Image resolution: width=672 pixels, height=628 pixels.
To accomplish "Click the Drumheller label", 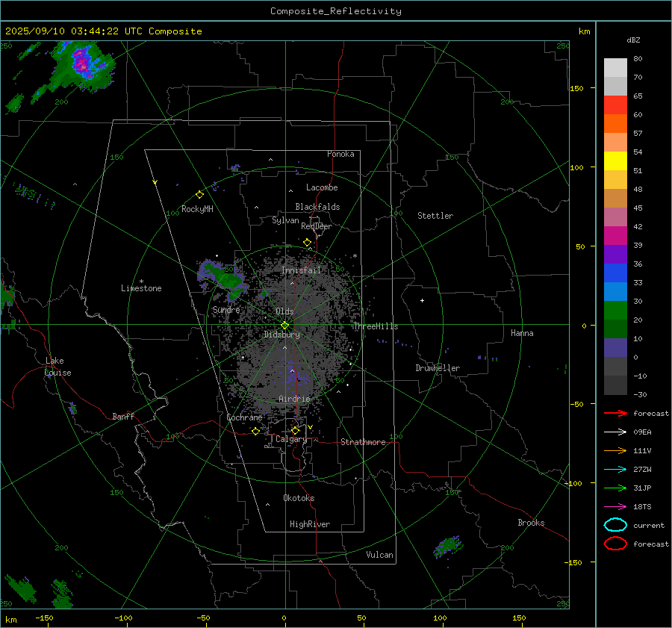I will click(438, 368).
